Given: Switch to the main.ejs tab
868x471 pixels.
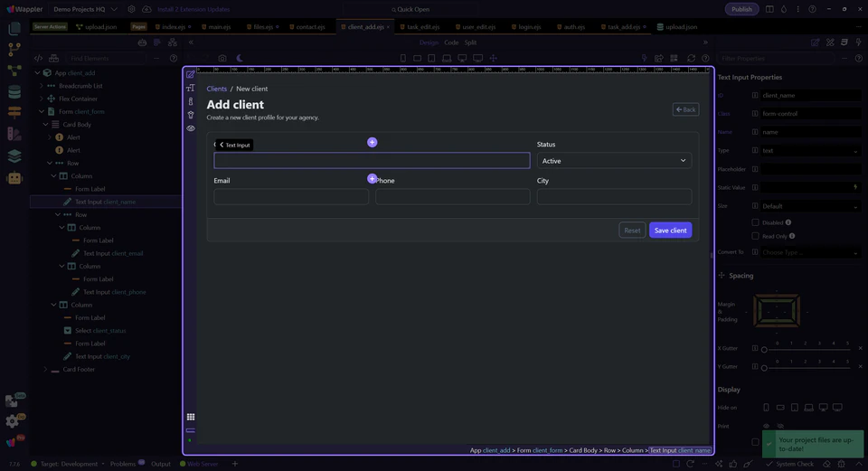Looking at the screenshot, I should point(216,26).
